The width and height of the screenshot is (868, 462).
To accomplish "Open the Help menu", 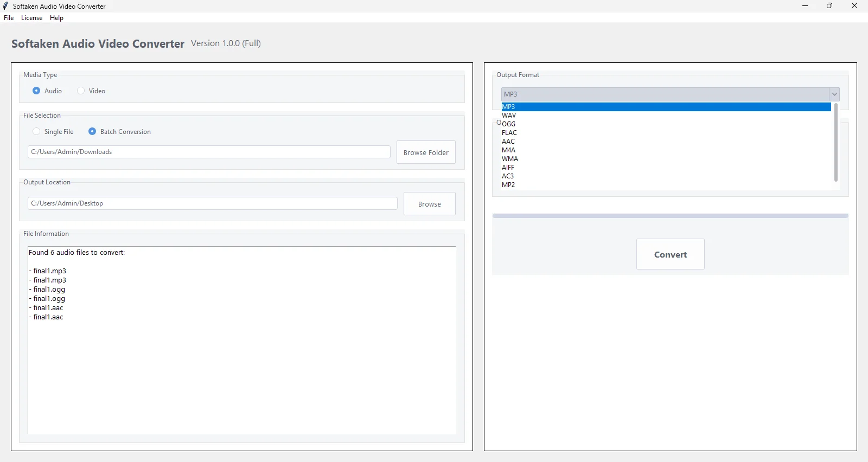I will [56, 18].
